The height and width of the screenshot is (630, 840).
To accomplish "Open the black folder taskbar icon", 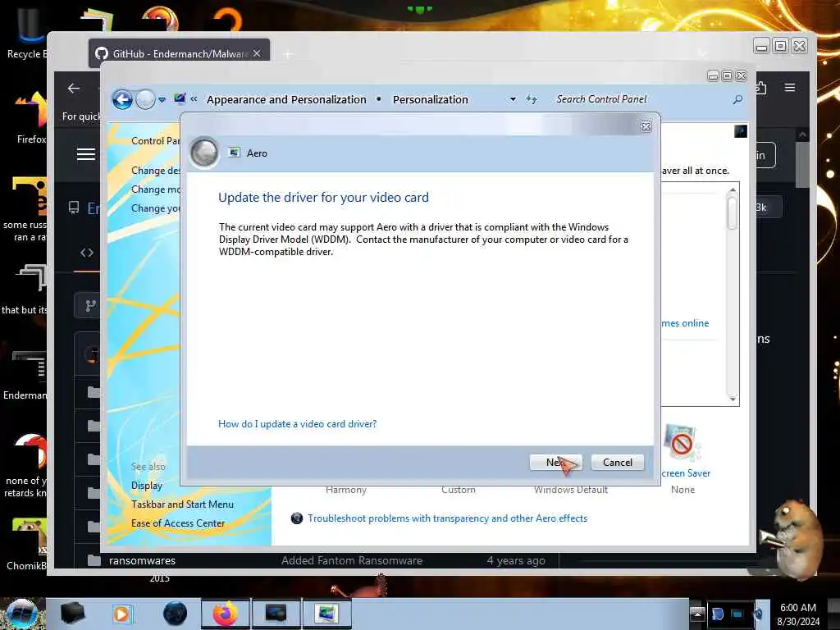I will point(73,614).
